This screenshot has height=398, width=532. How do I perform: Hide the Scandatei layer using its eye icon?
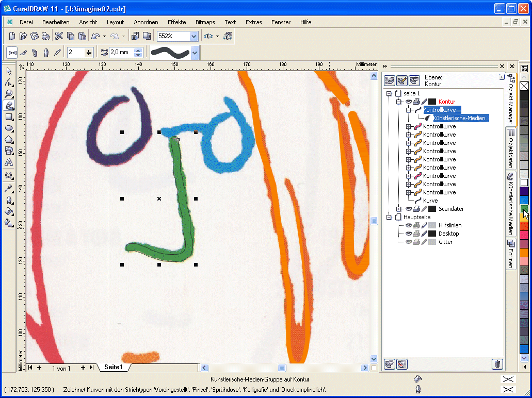tap(409, 209)
